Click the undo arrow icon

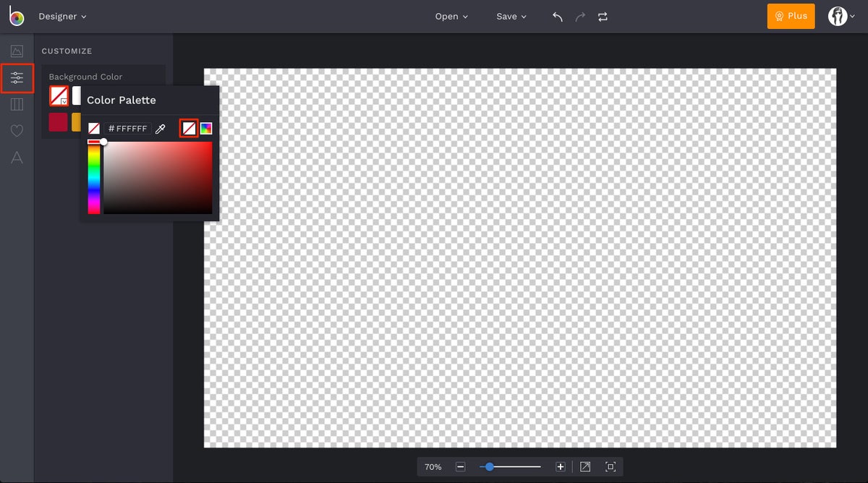coord(557,16)
